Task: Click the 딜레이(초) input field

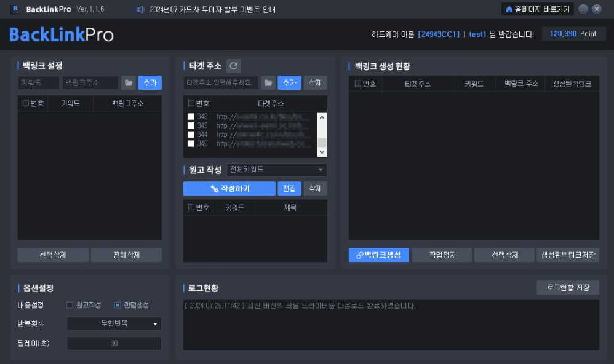Action: click(x=114, y=344)
